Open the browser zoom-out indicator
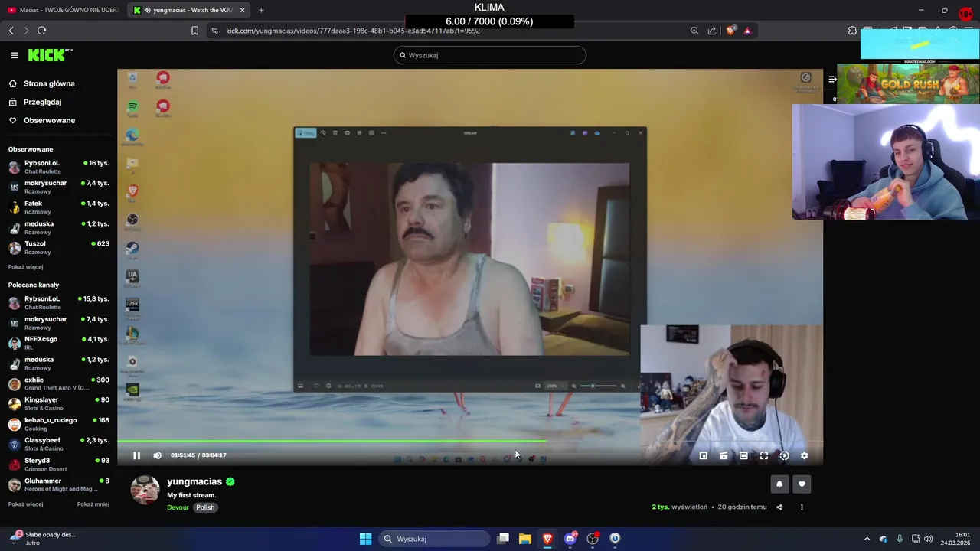 coord(694,31)
